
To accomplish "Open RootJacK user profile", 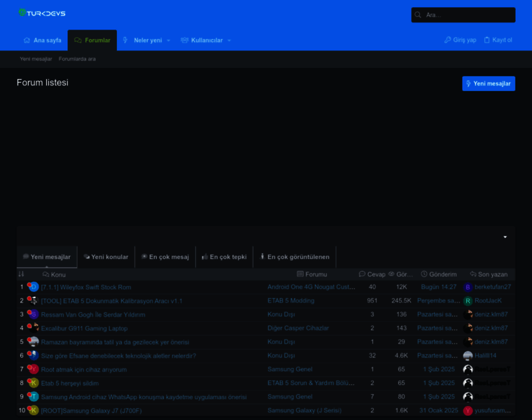I will [x=488, y=300].
